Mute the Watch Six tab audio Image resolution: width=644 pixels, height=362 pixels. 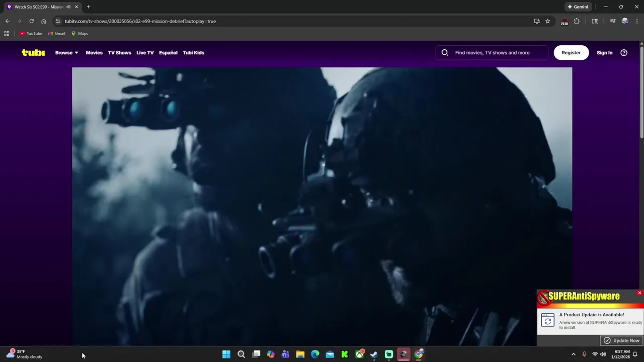tap(68, 7)
